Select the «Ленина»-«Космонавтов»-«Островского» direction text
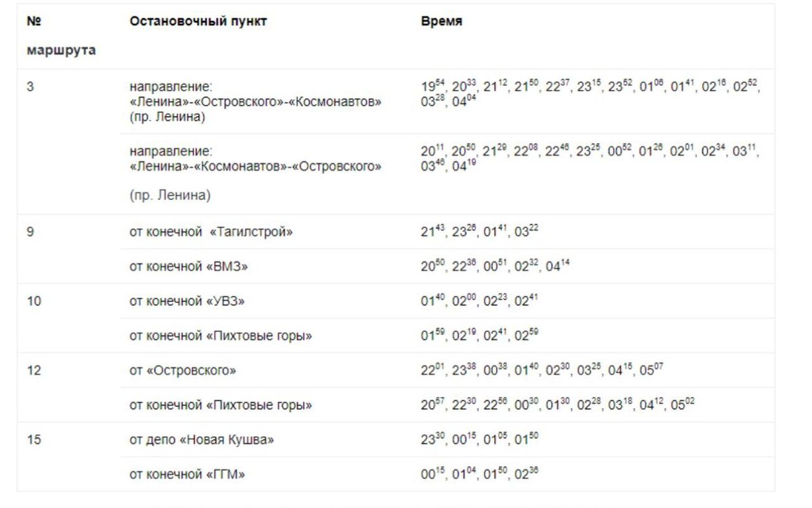812x508 pixels. (x=256, y=166)
